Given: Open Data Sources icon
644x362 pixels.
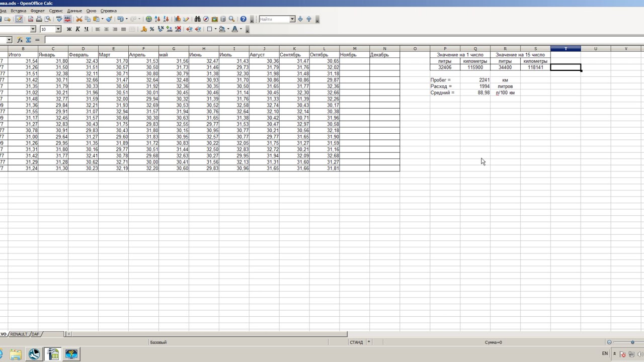Looking at the screenshot, I should [x=223, y=19].
